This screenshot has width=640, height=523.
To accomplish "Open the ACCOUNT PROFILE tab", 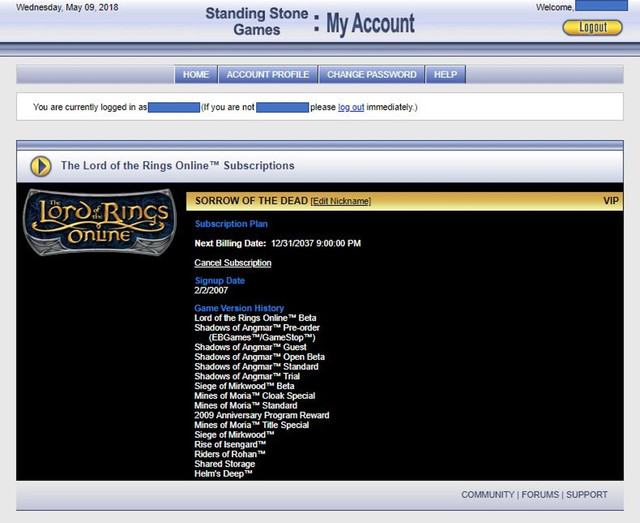I will 268,74.
